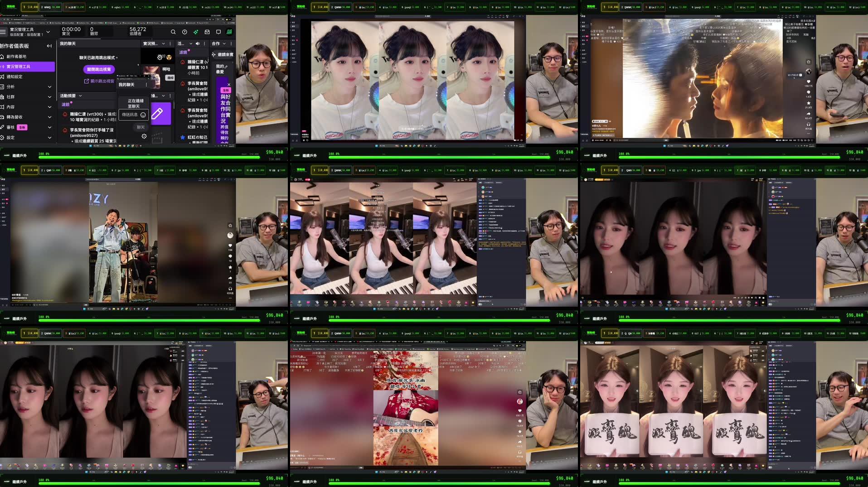Viewport: 868px width, 487px height.
Task: Toggle the speaker sound icon in the 活... panel
Action: coord(198,43)
